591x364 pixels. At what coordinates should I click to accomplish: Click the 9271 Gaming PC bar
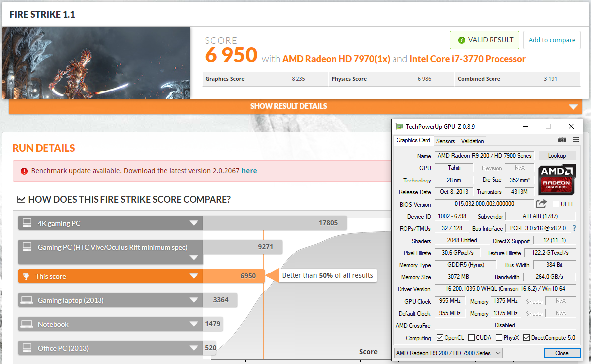coord(243,247)
